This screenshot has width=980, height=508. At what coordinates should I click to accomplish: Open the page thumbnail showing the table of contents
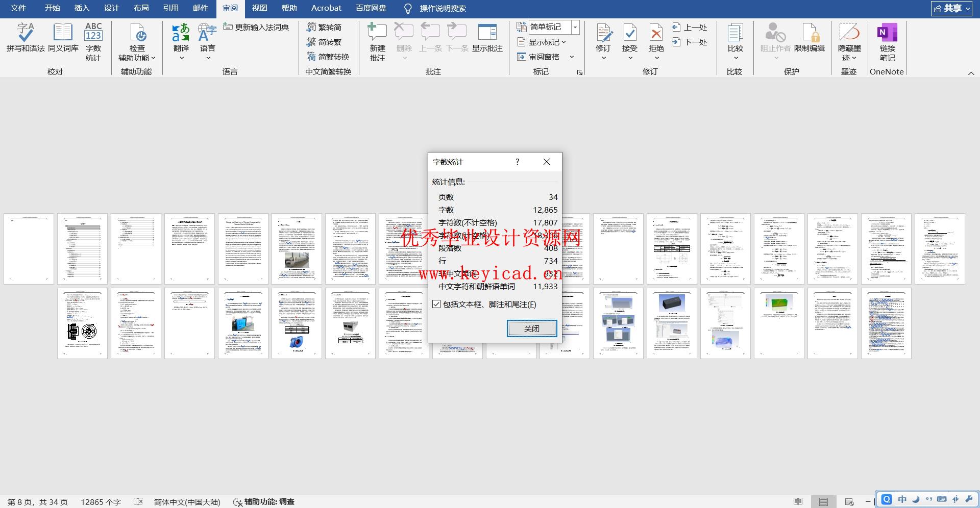(x=82, y=249)
